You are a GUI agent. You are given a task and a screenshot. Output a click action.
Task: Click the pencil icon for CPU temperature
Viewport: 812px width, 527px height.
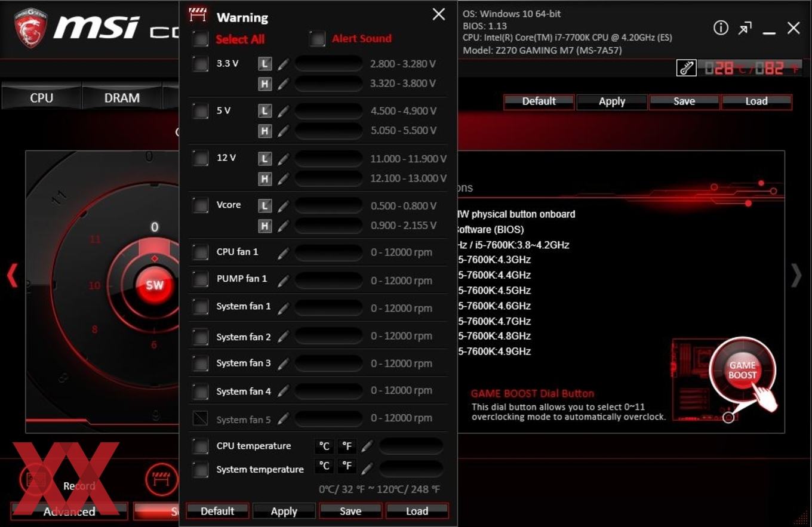coord(367,446)
